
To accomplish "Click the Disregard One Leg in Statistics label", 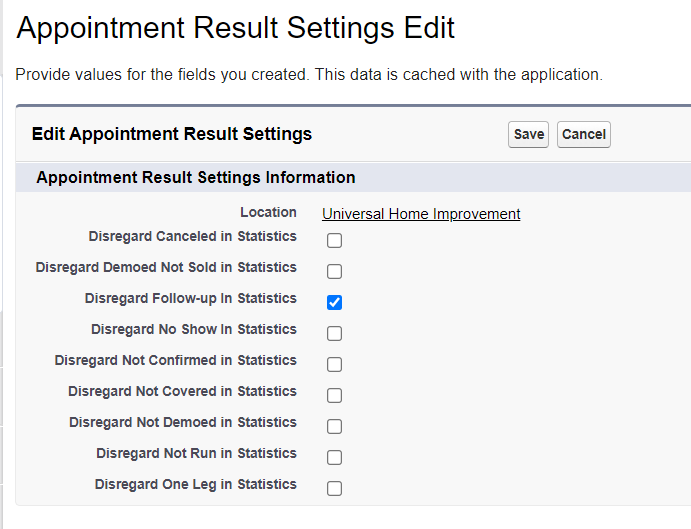I will point(196,484).
